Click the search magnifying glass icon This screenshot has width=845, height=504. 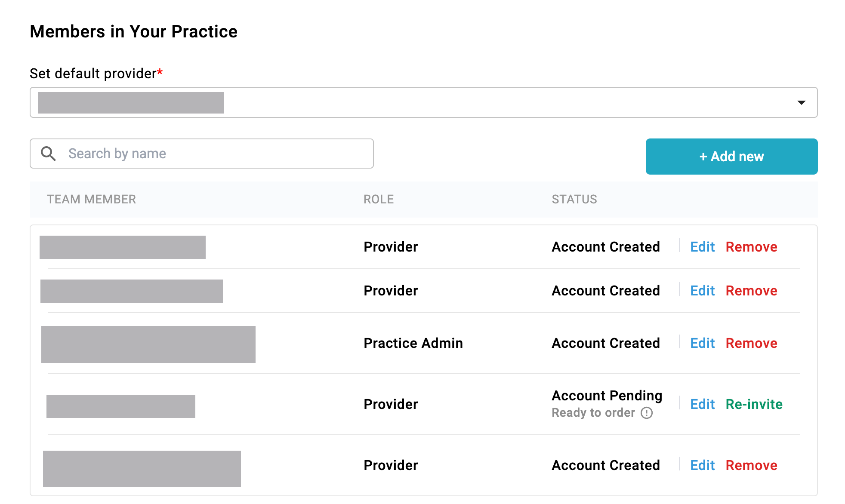click(x=49, y=154)
